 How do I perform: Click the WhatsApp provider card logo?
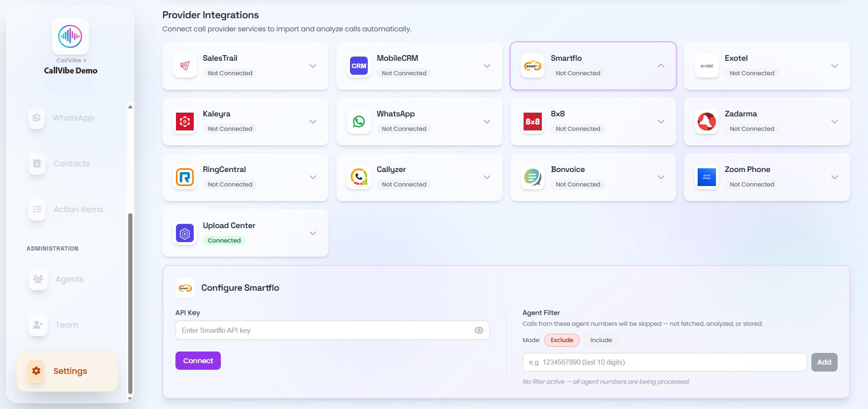pos(359,122)
